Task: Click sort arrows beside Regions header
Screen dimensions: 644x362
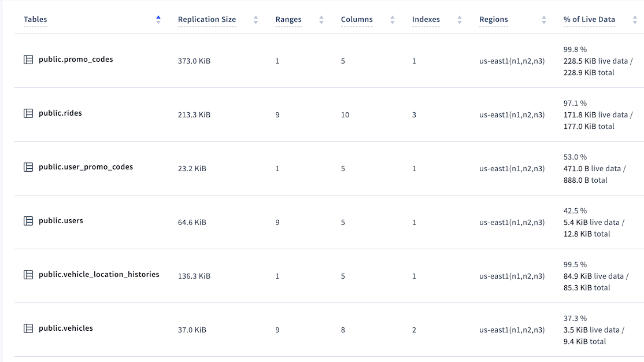Action: [x=544, y=20]
